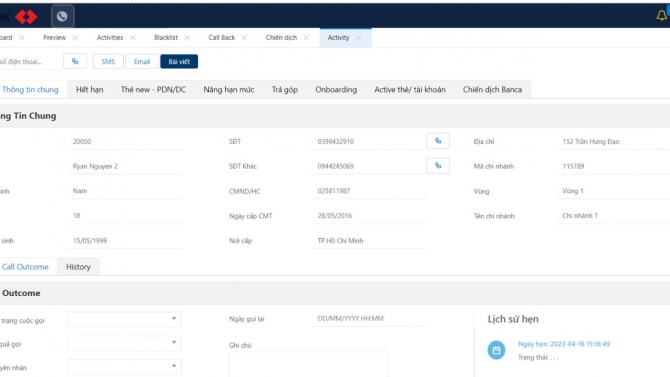Expand the trạng cuộc gọi dropdown
This screenshot has height=377, width=670.
[x=124, y=319]
